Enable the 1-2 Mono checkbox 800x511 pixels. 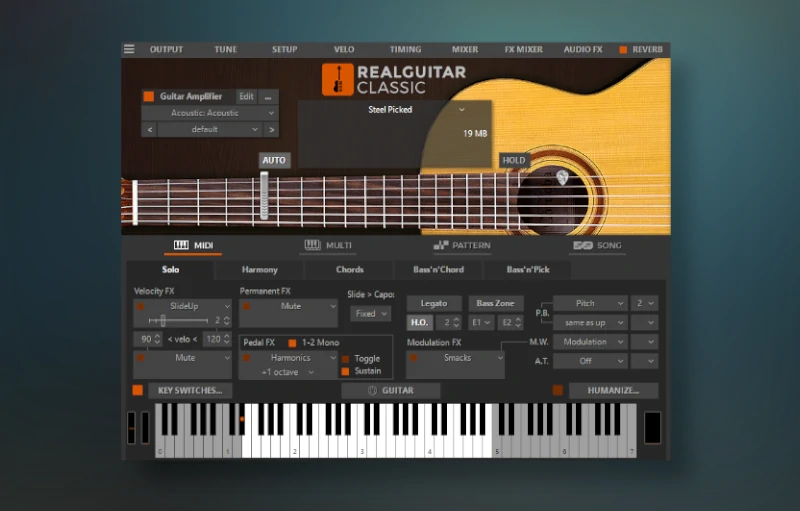click(292, 343)
